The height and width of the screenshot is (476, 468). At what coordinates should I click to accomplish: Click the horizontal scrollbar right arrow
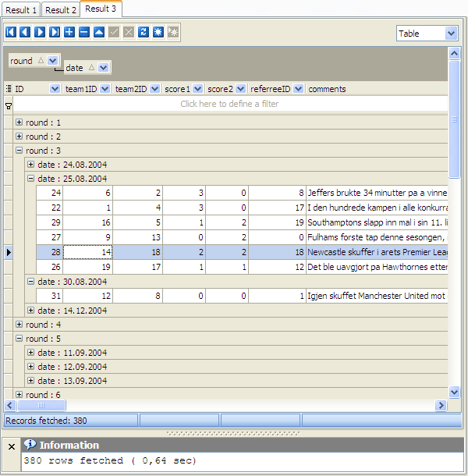coord(441,406)
